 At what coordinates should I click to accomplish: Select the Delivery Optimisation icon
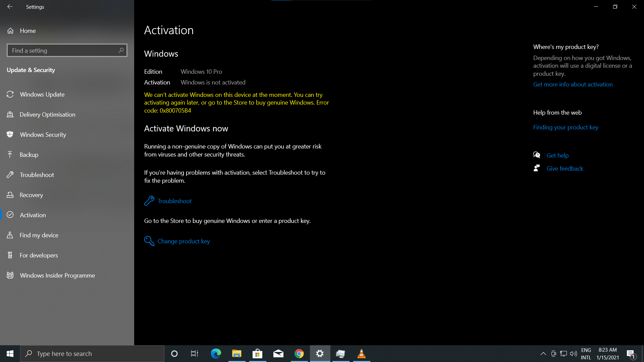click(x=10, y=114)
